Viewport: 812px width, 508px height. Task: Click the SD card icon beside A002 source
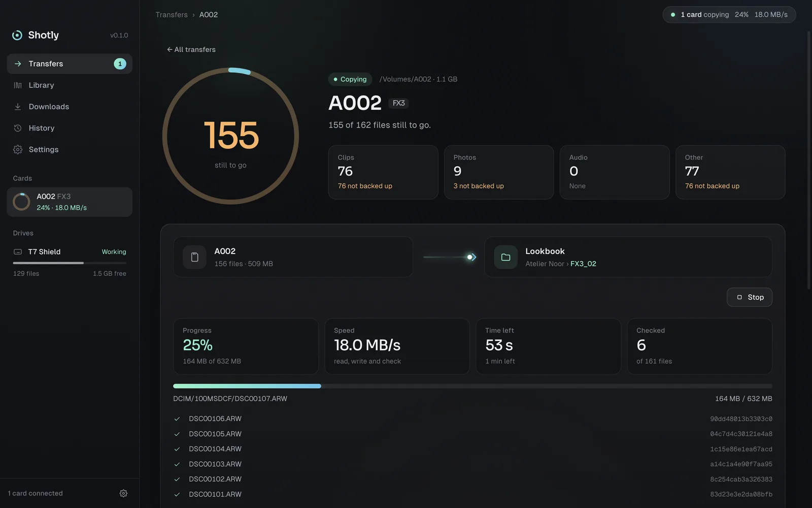[194, 257]
